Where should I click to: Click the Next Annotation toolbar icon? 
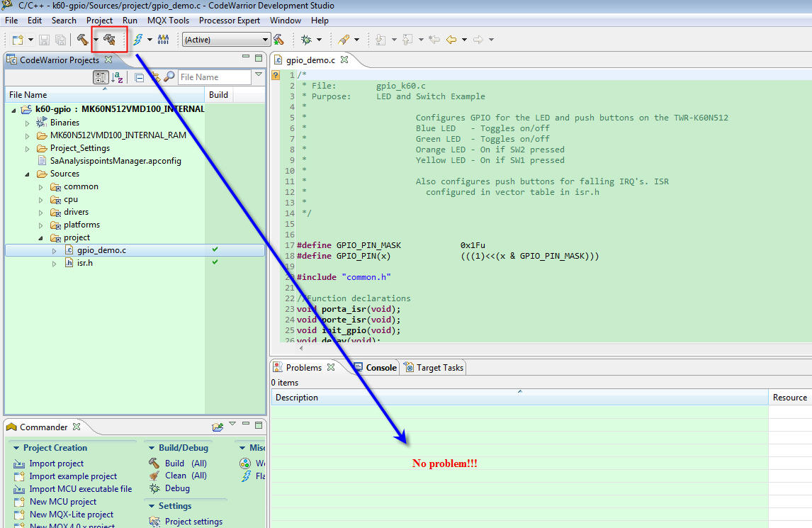point(380,40)
